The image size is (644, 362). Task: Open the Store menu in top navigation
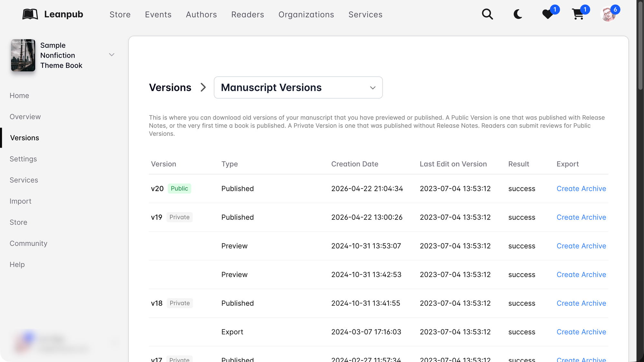coord(120,14)
